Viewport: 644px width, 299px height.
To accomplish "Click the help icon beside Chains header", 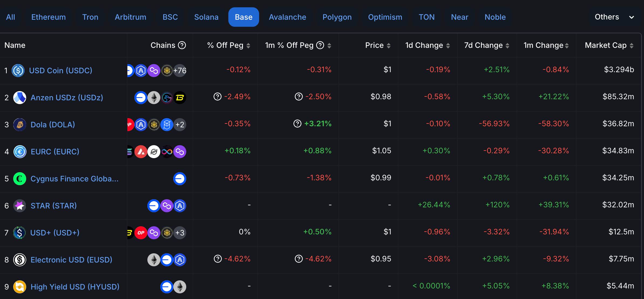I will tap(182, 45).
